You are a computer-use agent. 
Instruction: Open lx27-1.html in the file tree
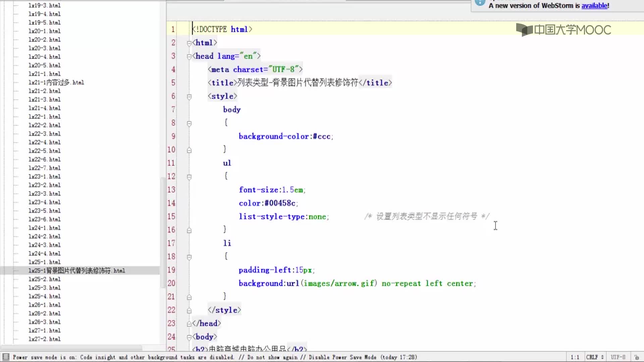44,330
